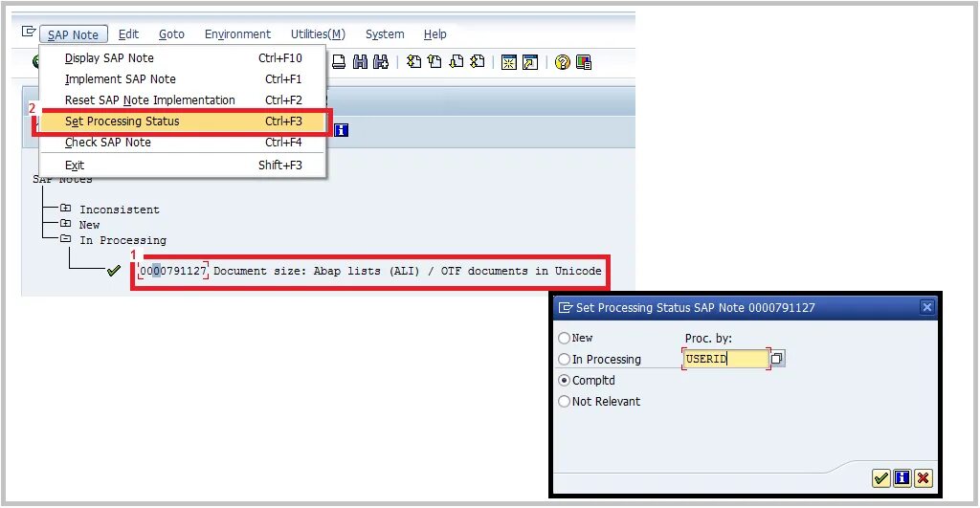Open the System menu
The height and width of the screenshot is (508, 980).
click(385, 34)
